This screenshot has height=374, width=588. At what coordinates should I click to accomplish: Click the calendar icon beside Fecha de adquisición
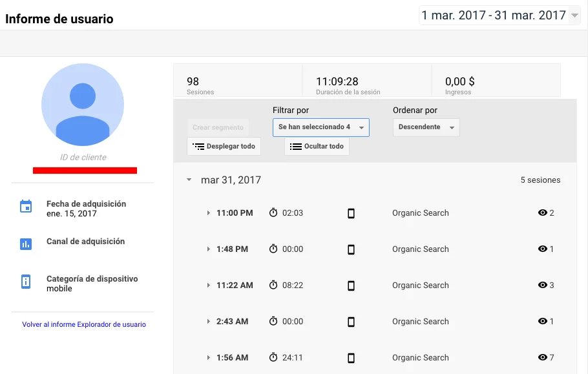(x=26, y=207)
